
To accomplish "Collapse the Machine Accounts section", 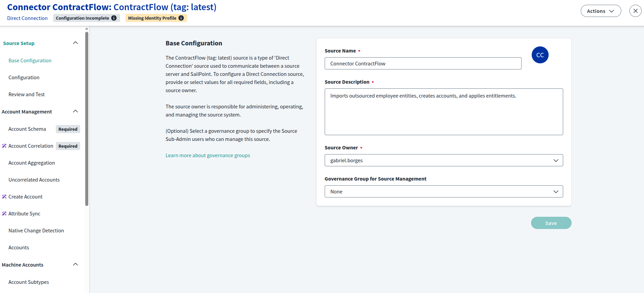I will (75, 265).
